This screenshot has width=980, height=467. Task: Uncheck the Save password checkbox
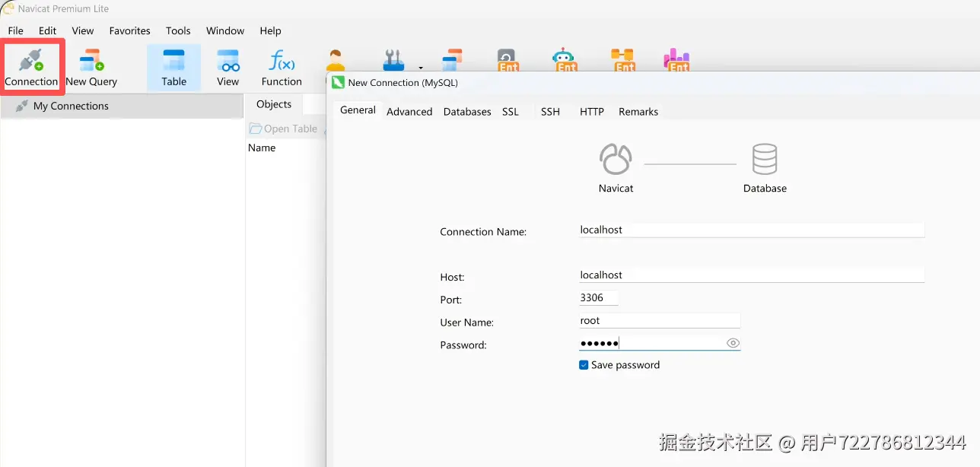[x=584, y=365]
